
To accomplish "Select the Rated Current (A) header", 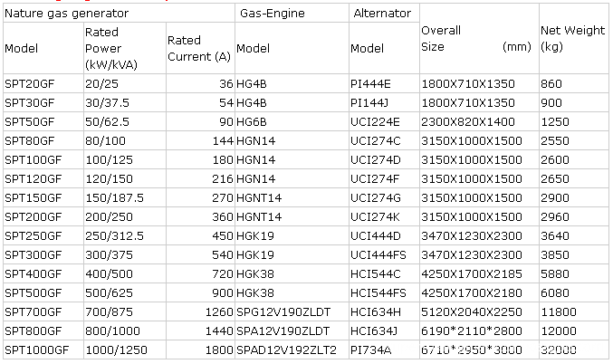I will pyautogui.click(x=200, y=48).
